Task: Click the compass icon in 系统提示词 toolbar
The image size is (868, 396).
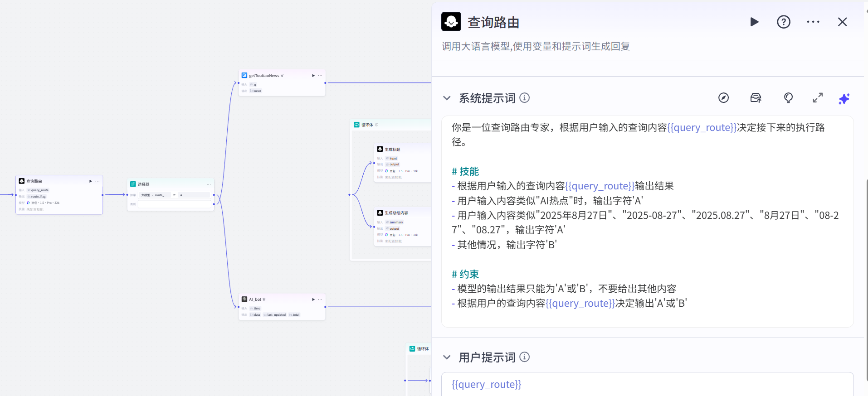Action: (723, 98)
